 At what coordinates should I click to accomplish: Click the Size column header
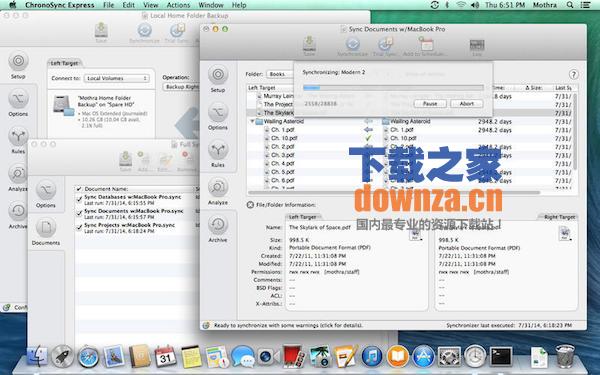pyautogui.click(x=533, y=88)
